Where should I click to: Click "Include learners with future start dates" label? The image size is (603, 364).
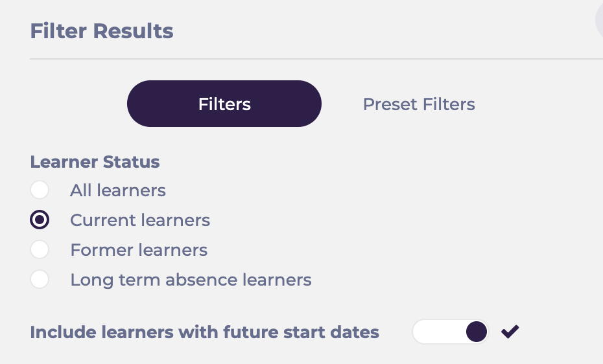204,332
